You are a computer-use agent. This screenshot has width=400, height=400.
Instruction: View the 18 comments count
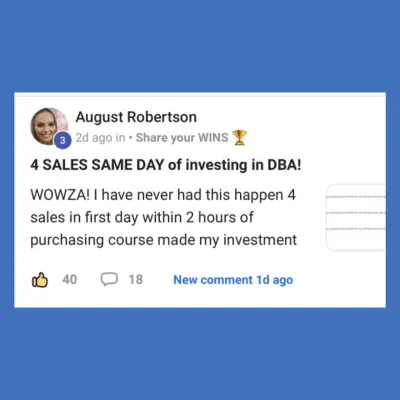(x=136, y=280)
